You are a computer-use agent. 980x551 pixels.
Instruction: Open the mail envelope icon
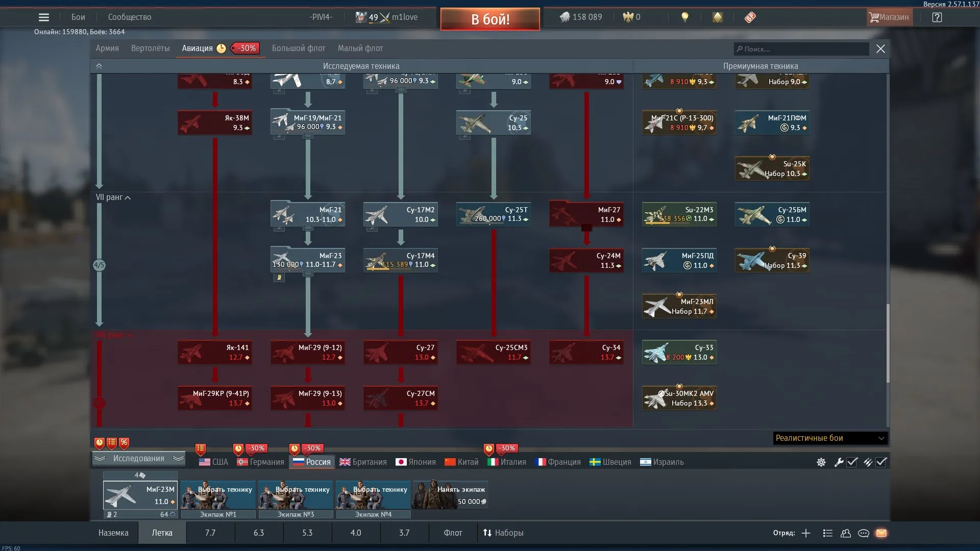881,533
